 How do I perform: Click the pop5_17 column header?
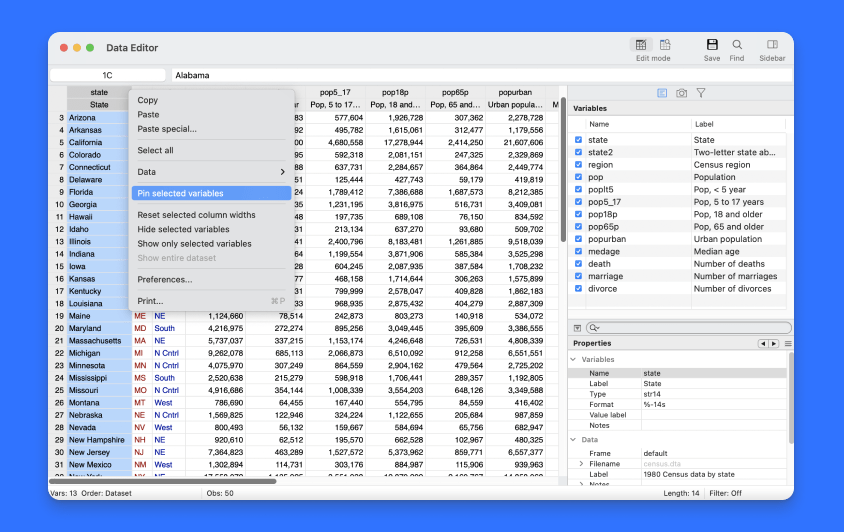click(x=335, y=92)
